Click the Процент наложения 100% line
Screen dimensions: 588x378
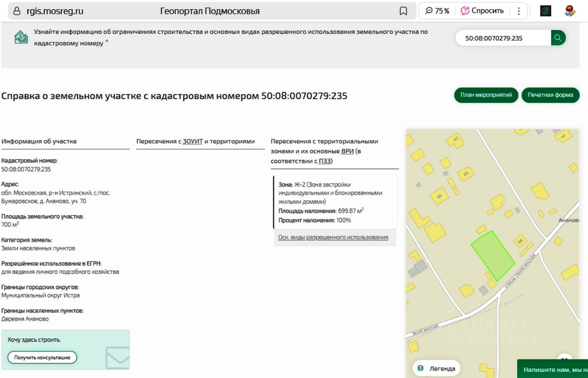315,220
